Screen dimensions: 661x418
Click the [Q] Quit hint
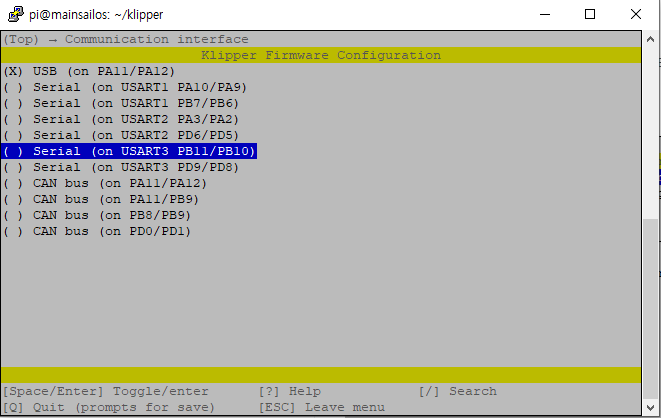(109, 407)
